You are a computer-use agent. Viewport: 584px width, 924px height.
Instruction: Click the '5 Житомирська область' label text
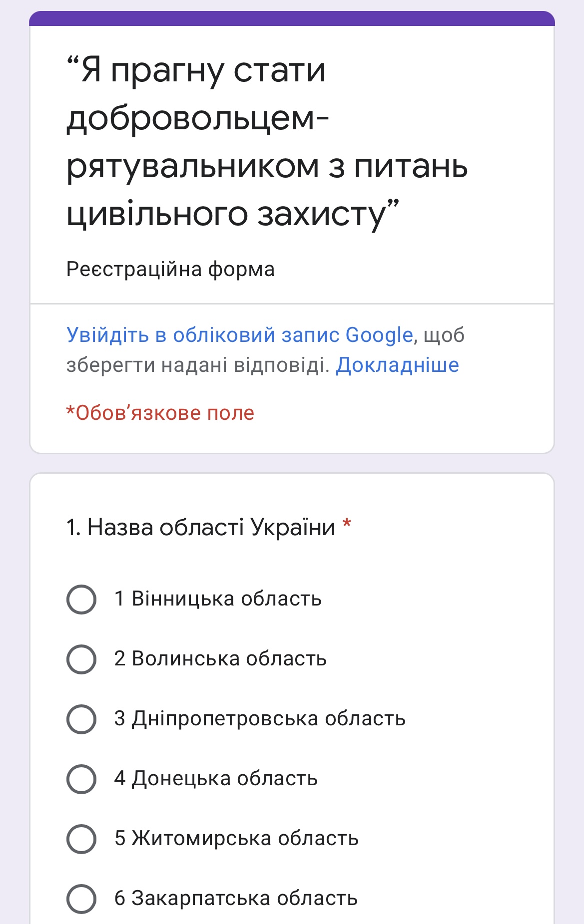tap(236, 839)
